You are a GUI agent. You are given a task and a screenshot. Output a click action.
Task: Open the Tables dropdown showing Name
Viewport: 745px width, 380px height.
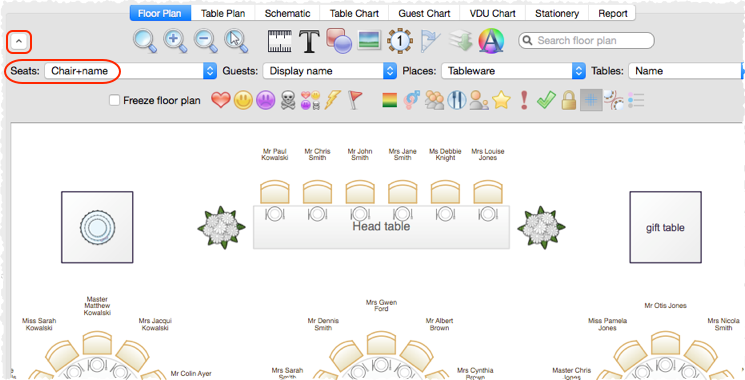click(x=686, y=71)
